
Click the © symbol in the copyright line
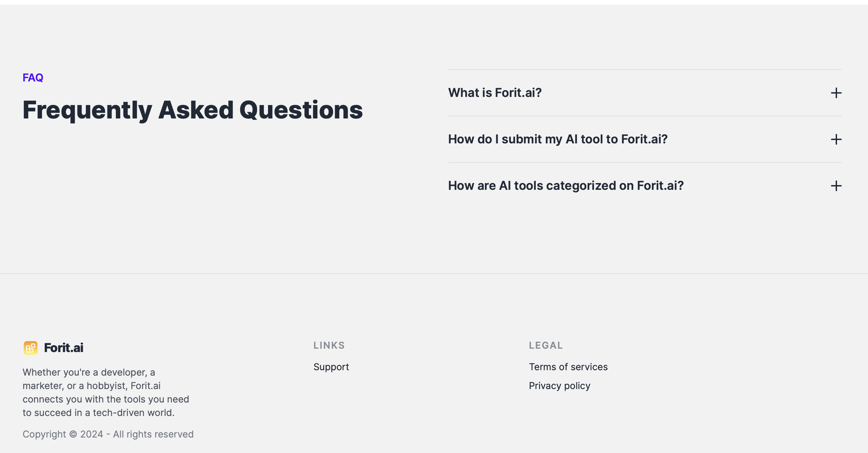pyautogui.click(x=73, y=434)
